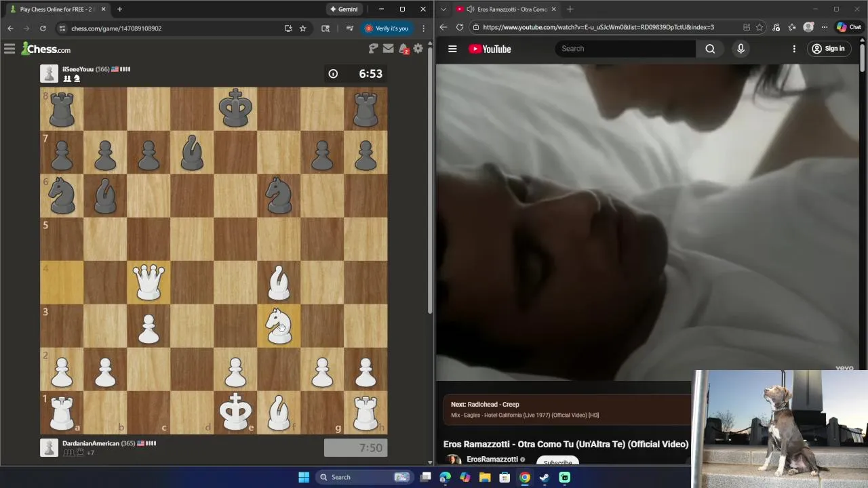868x488 pixels.
Task: Select the Eros Ramazzotti YouTube tab
Action: coord(507,9)
